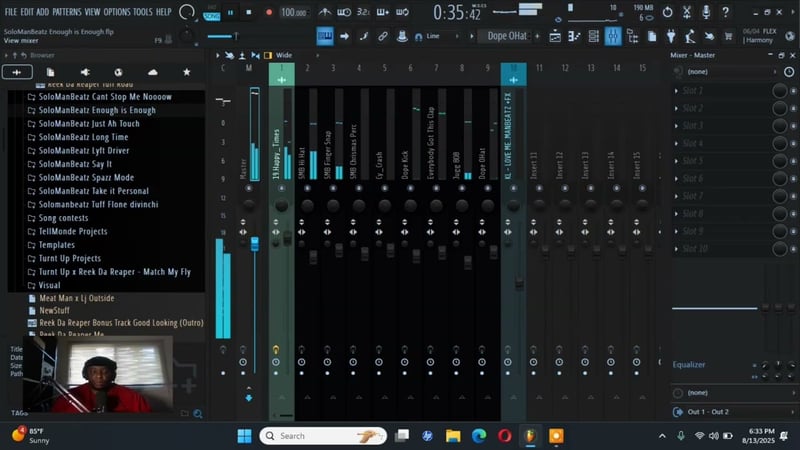Viewport: 800px width, 450px height.
Task: Toggle the metronome icon
Action: (x=324, y=12)
